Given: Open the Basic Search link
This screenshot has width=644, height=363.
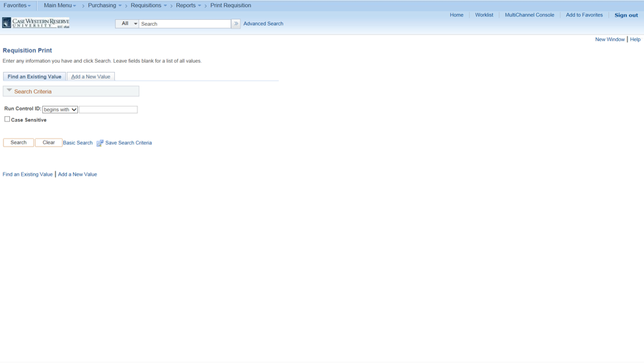Looking at the screenshot, I should click(78, 143).
